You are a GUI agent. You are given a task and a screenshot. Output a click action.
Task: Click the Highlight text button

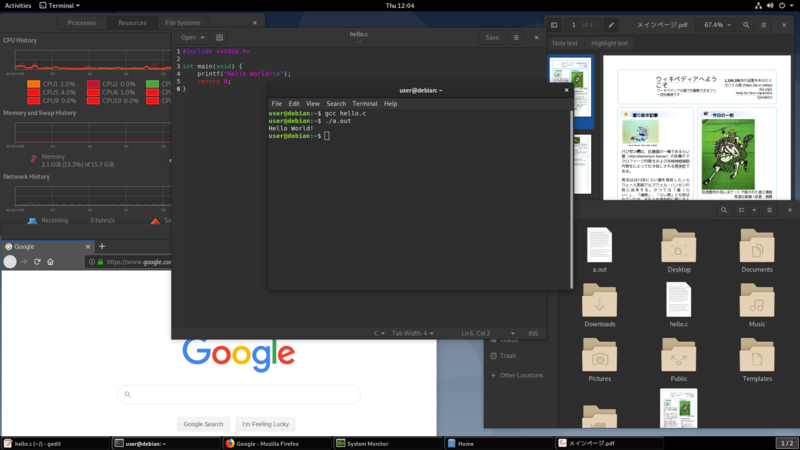(x=609, y=43)
